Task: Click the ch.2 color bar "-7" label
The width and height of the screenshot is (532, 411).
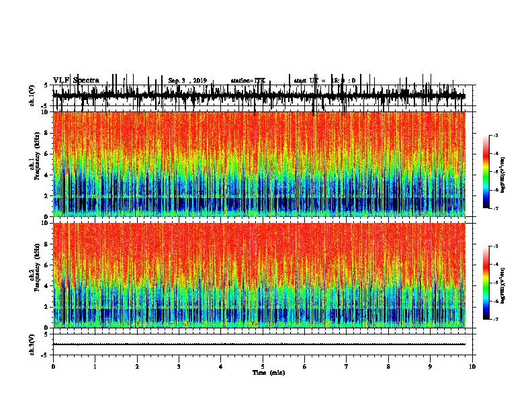Action: pos(495,319)
